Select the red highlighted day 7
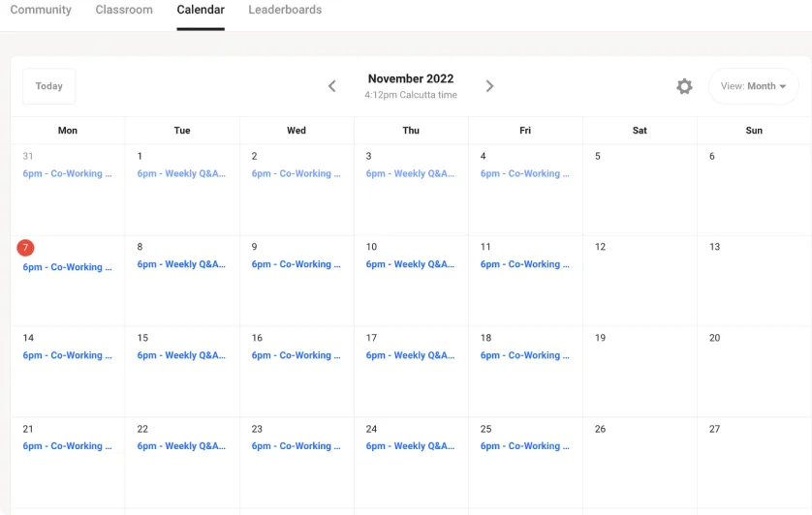 [25, 248]
